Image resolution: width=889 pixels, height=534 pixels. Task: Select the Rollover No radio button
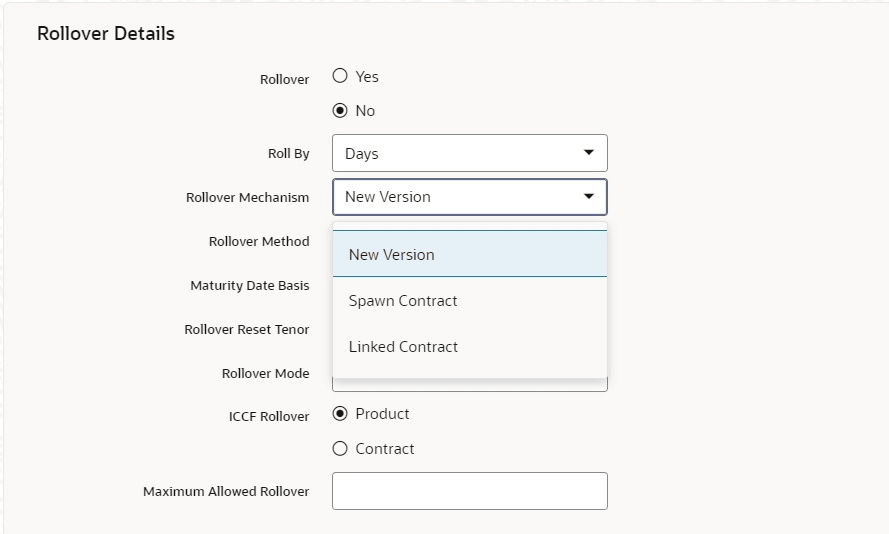click(x=340, y=110)
